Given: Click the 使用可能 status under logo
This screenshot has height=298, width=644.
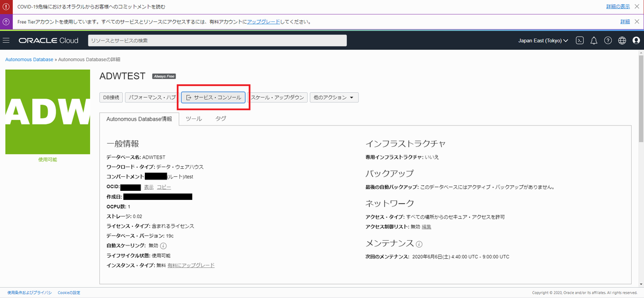Looking at the screenshot, I should pos(47,160).
